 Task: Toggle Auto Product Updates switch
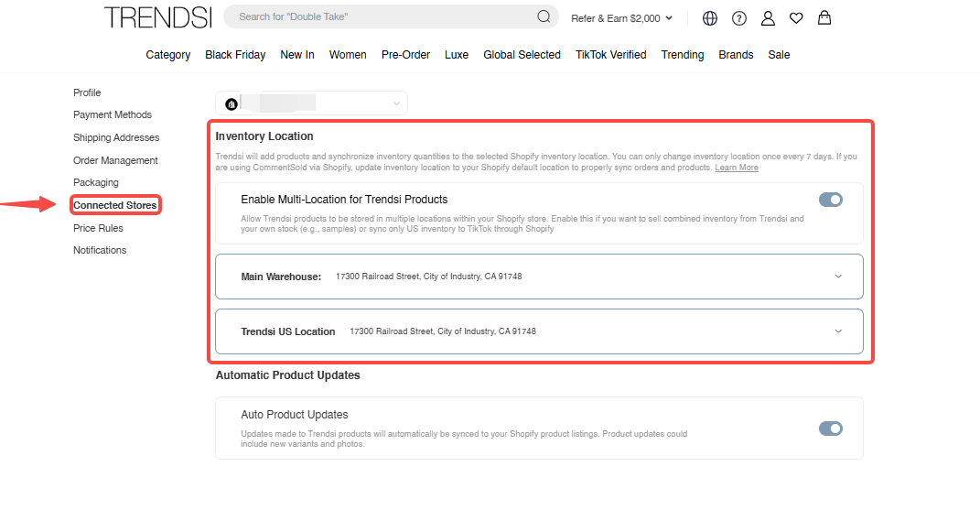831,429
